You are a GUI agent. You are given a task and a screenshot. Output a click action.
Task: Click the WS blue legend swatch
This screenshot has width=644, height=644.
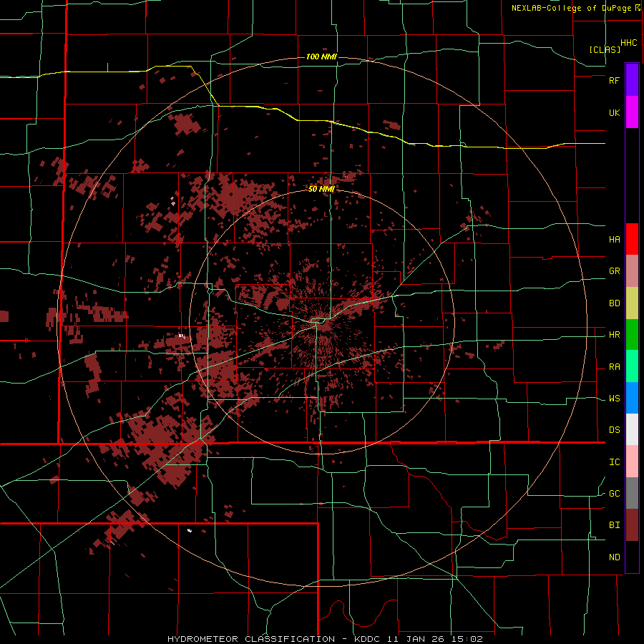[x=632, y=398]
